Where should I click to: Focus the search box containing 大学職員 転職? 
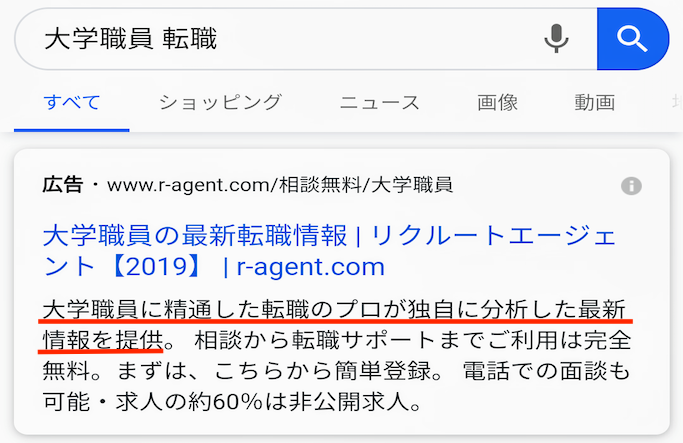click(305, 39)
